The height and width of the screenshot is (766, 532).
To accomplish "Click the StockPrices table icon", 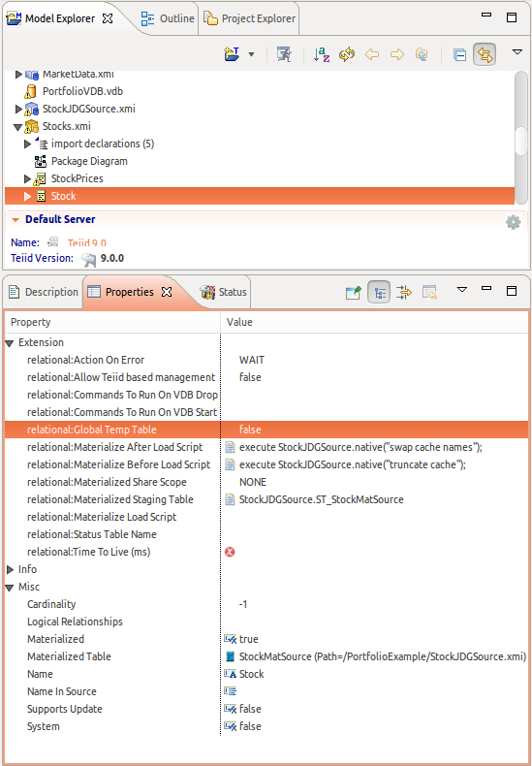I will 41,178.
